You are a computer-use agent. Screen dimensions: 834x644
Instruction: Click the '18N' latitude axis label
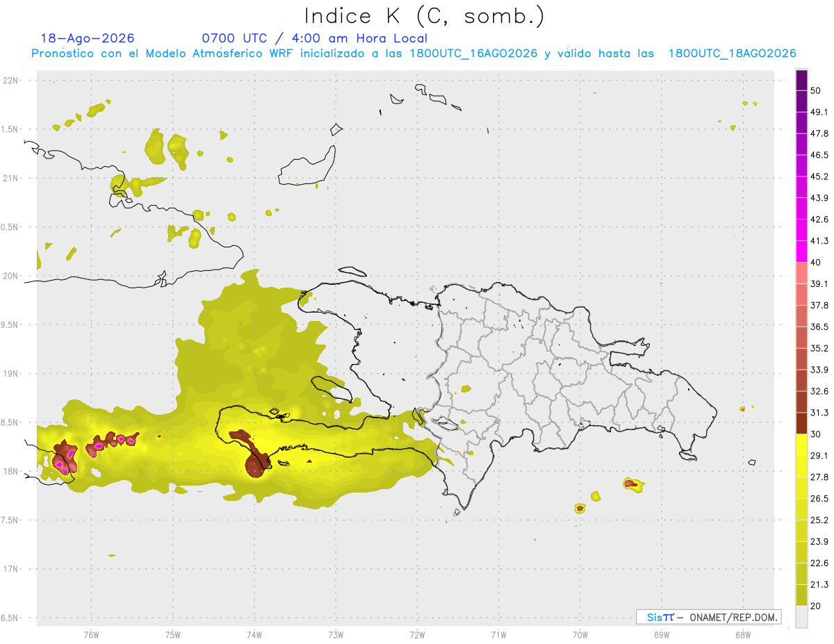point(12,472)
